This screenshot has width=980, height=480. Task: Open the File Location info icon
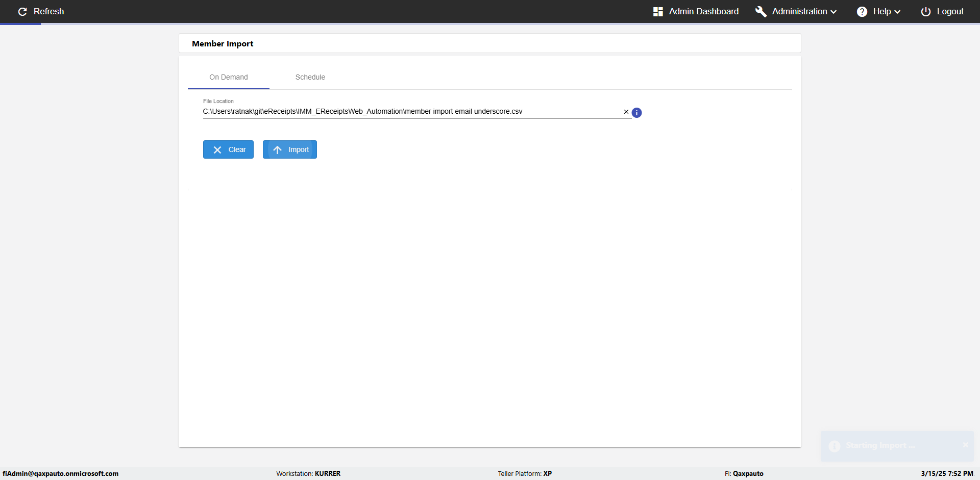point(636,113)
